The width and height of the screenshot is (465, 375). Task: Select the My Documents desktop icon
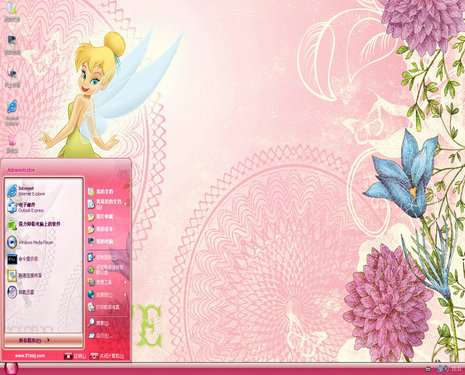tap(12, 12)
